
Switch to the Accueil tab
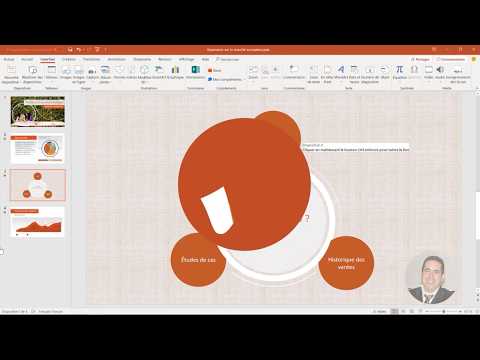click(27, 59)
